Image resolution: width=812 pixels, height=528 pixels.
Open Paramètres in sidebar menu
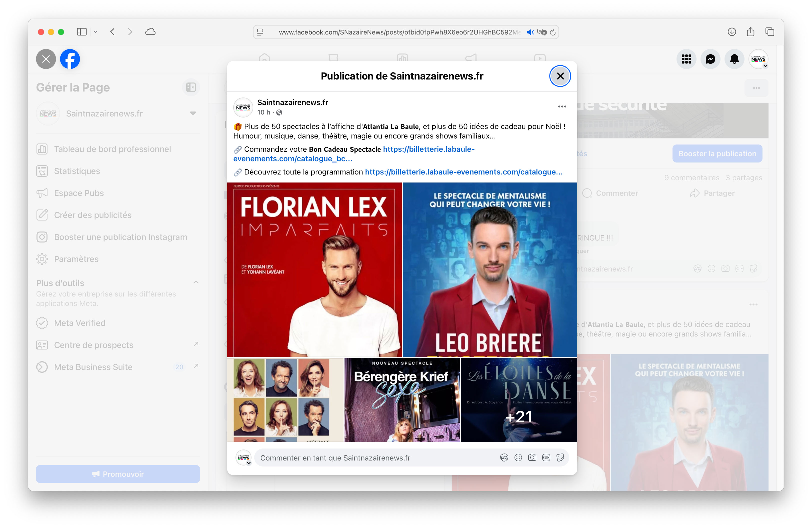pyautogui.click(x=76, y=259)
